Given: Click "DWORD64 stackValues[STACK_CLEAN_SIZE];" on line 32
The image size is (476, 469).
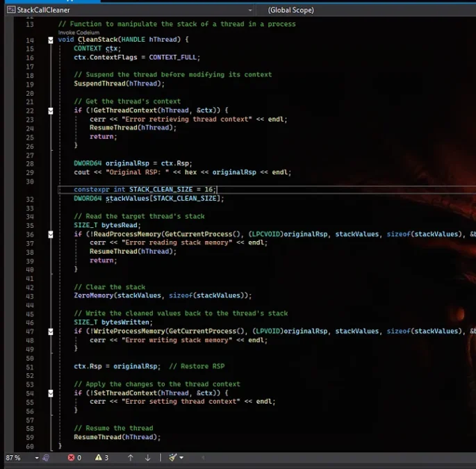Looking at the screenshot, I should [149, 198].
